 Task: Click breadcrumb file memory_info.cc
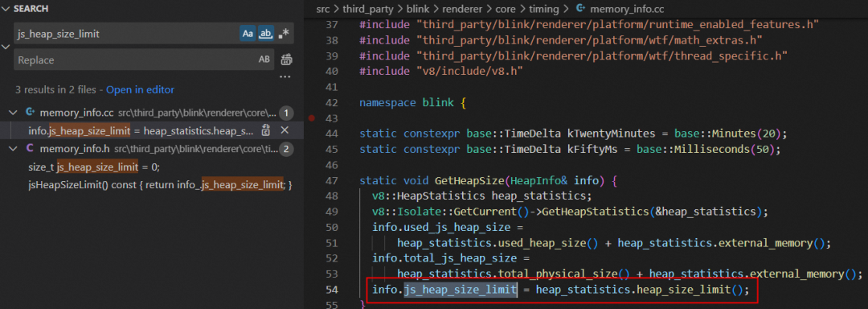[x=628, y=9]
